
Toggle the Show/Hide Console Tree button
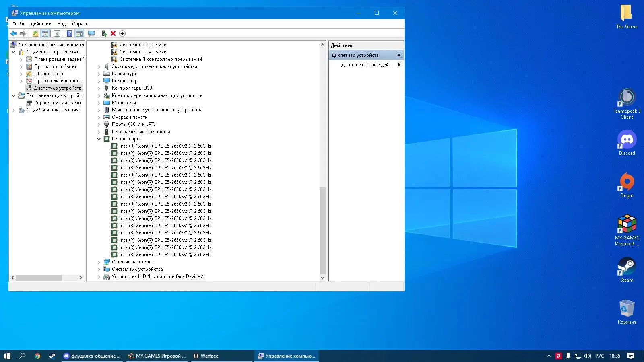pos(45,34)
